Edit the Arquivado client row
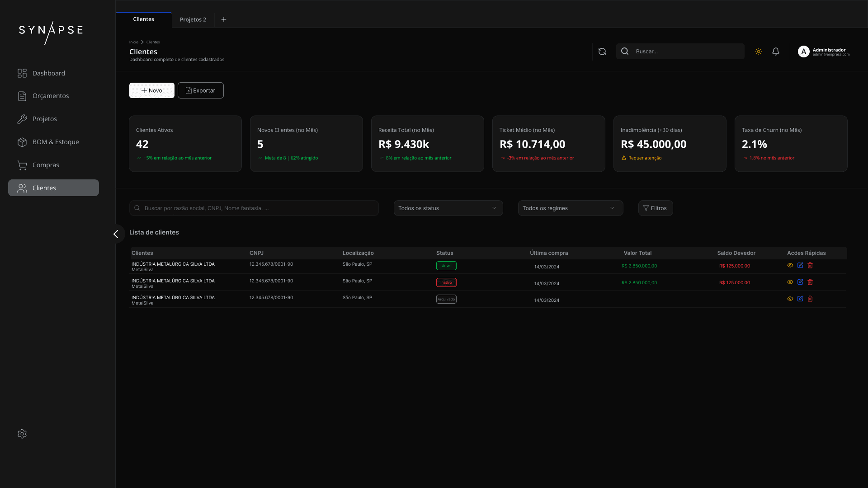 coord(800,299)
